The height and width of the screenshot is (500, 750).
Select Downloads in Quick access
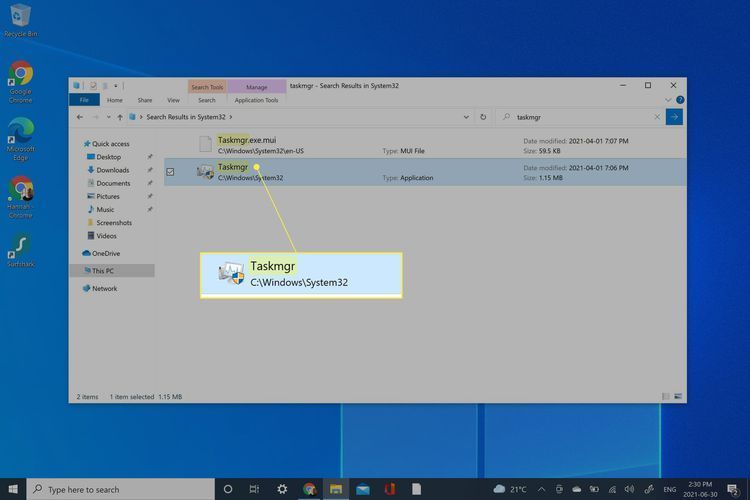pos(112,170)
